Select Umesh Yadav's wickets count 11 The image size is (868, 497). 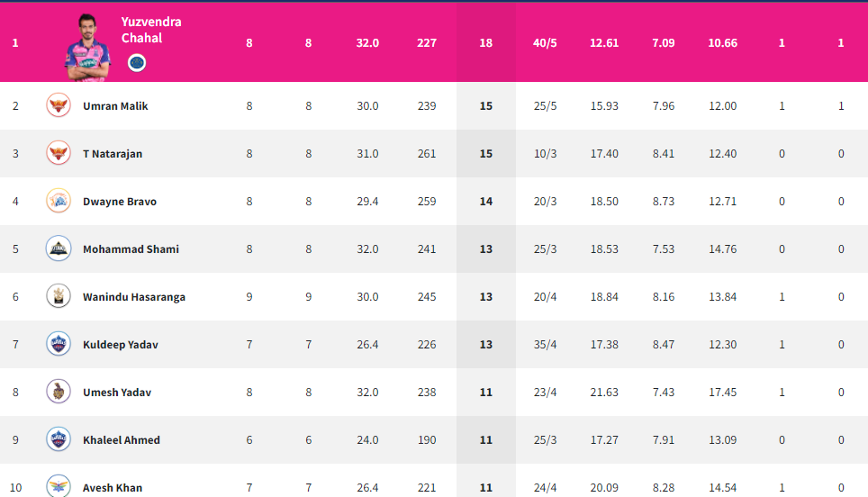[x=486, y=393]
